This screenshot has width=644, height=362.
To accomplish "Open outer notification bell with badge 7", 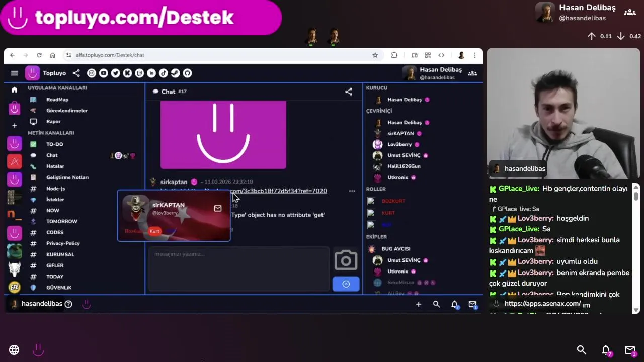I will pos(606,350).
